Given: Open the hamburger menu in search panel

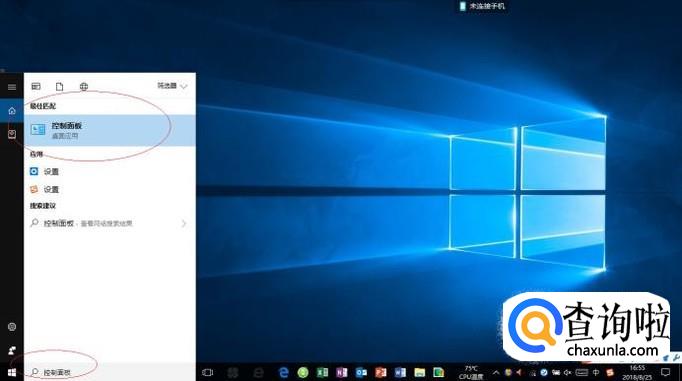Looking at the screenshot, I should pyautogui.click(x=12, y=87).
